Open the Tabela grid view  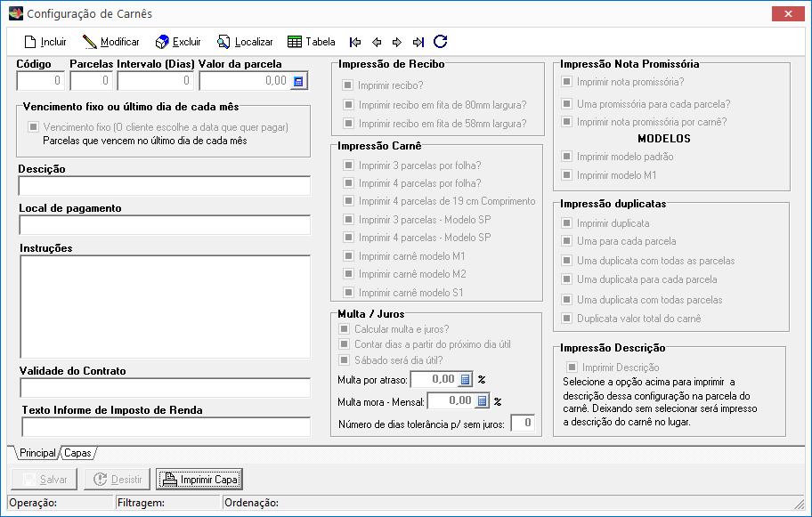pyautogui.click(x=295, y=42)
